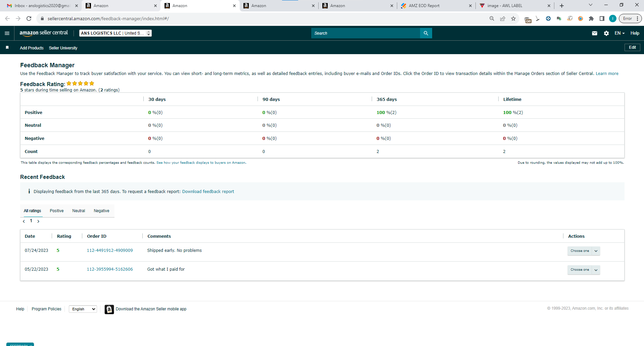The width and height of the screenshot is (644, 346).
Task: Click the search magnifier button
Action: point(426,33)
